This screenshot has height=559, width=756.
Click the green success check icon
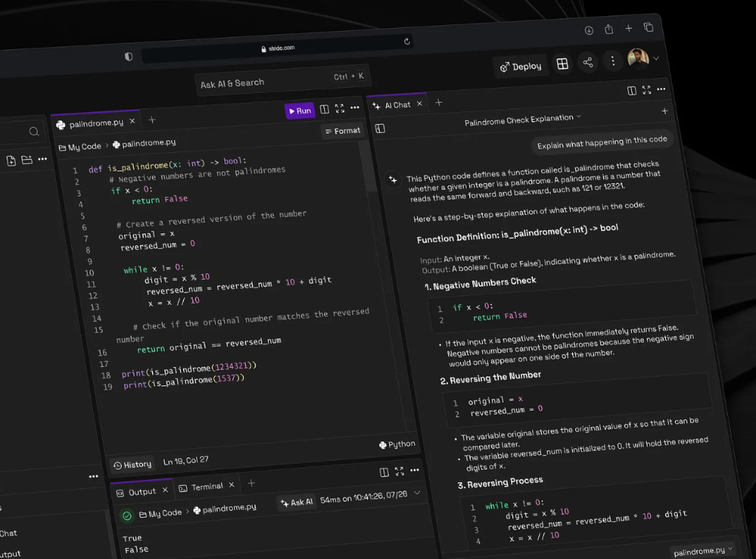tap(127, 515)
